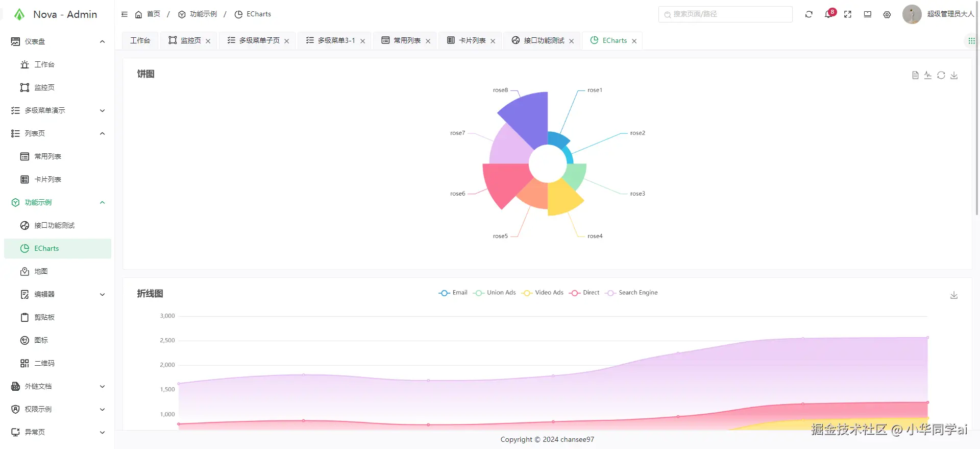
Task: Open 地图 in the sidebar
Action: (58, 271)
